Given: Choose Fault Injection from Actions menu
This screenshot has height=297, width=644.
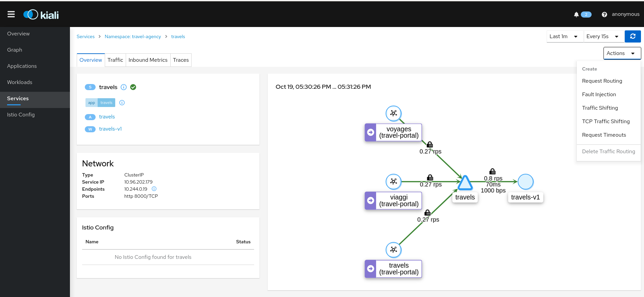Looking at the screenshot, I should click(x=599, y=94).
